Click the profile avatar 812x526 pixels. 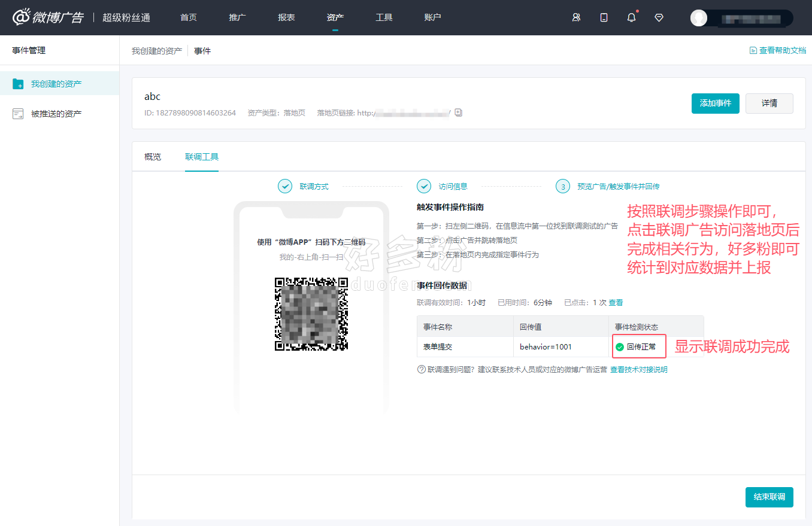point(698,18)
